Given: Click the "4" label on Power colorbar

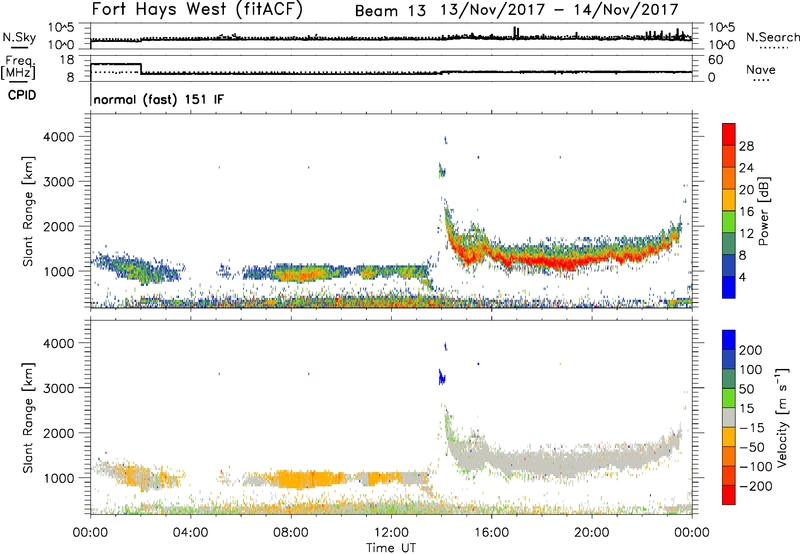Looking at the screenshot, I should point(742,277).
